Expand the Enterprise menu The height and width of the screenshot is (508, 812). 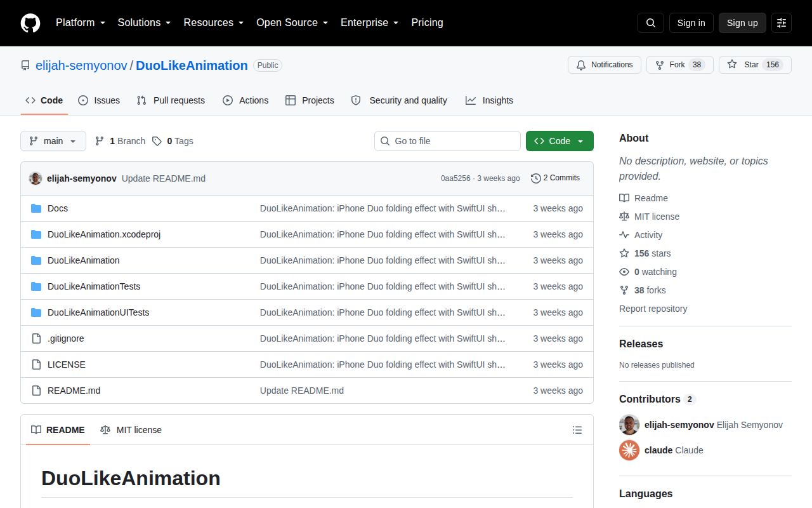[370, 23]
